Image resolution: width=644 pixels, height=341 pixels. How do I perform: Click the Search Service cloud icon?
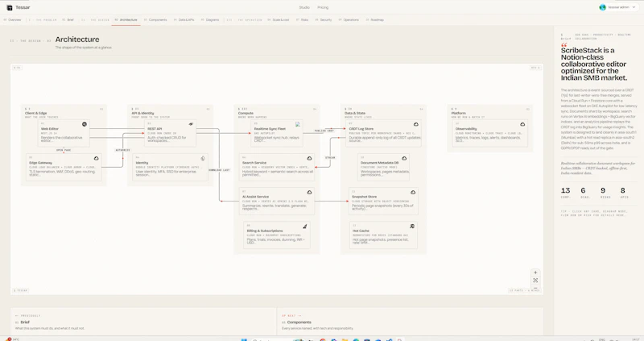(x=309, y=158)
